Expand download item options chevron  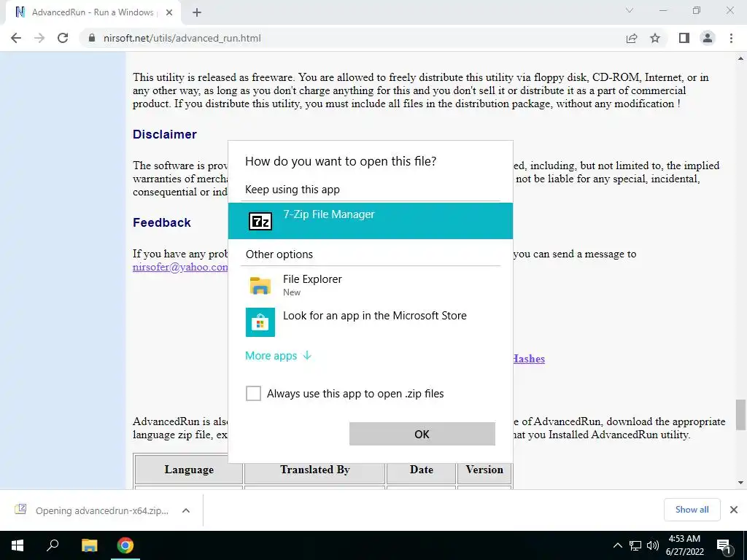click(186, 510)
